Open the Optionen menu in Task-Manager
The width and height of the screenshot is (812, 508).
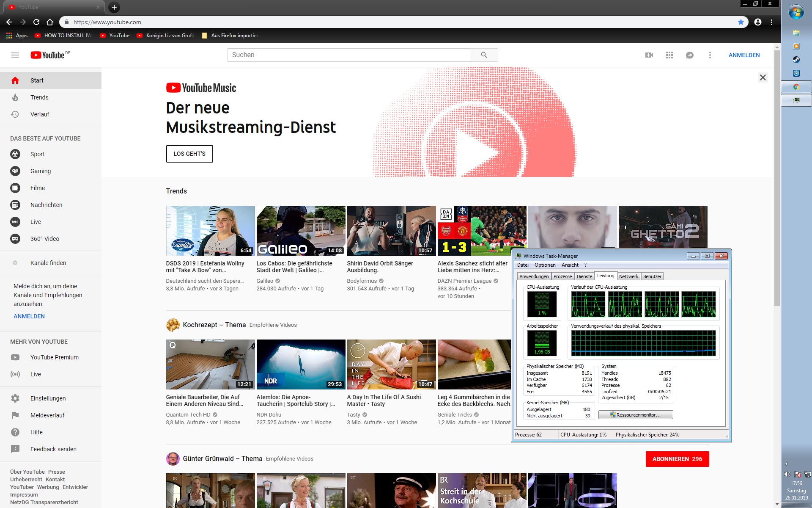(545, 265)
